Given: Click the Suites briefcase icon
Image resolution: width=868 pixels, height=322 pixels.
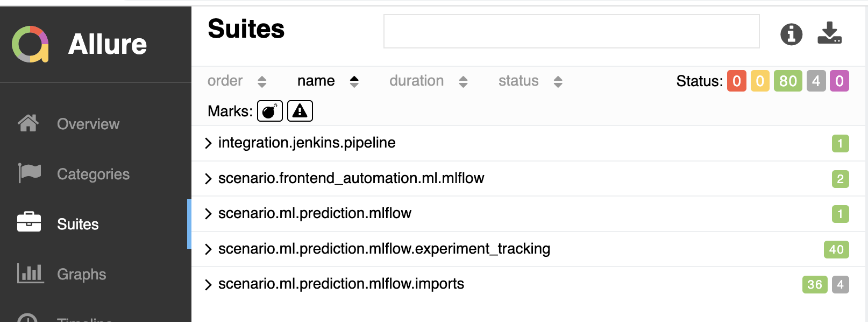Looking at the screenshot, I should coord(29,221).
